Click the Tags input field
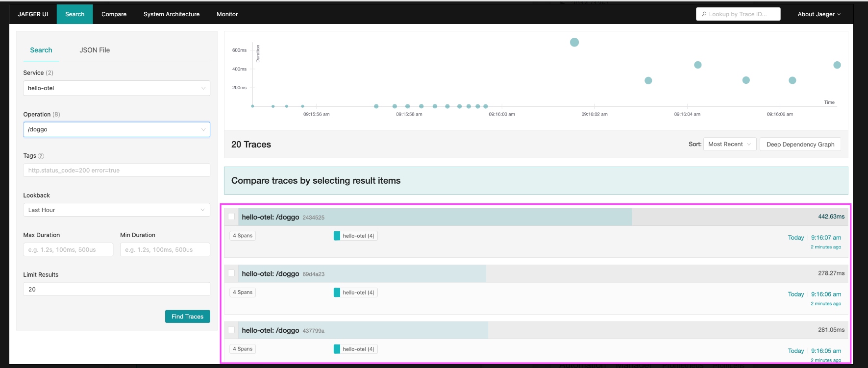 [x=117, y=170]
